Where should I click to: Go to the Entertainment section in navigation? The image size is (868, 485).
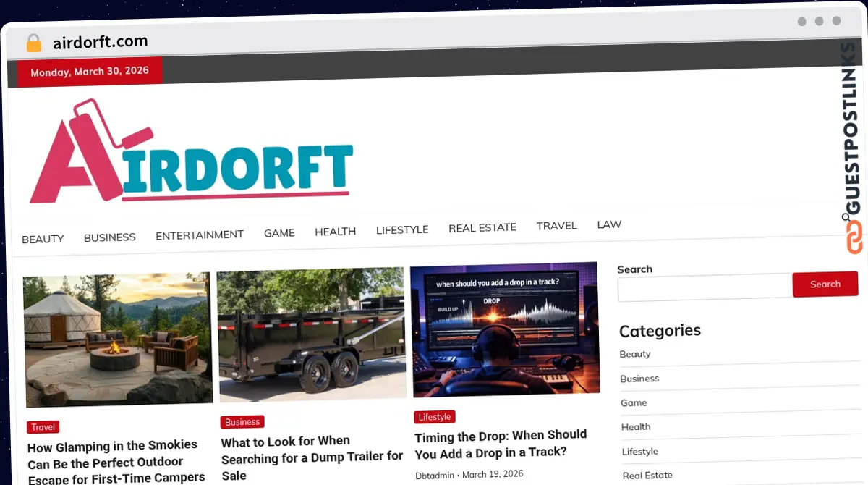tap(200, 235)
